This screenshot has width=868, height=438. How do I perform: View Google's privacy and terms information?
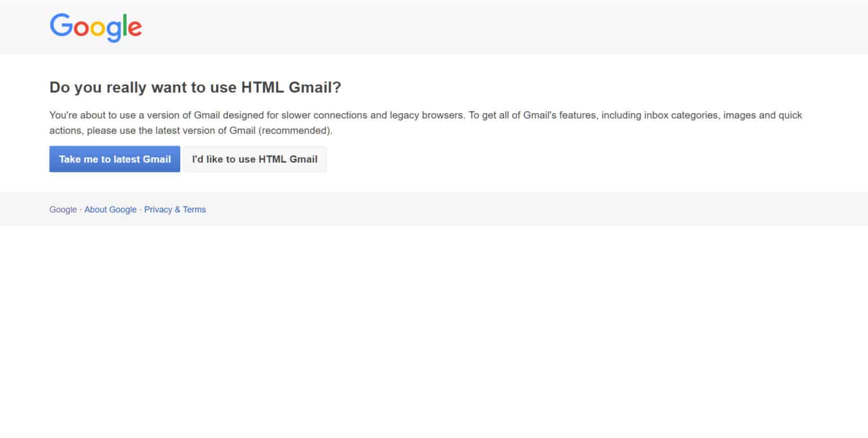pyautogui.click(x=175, y=209)
